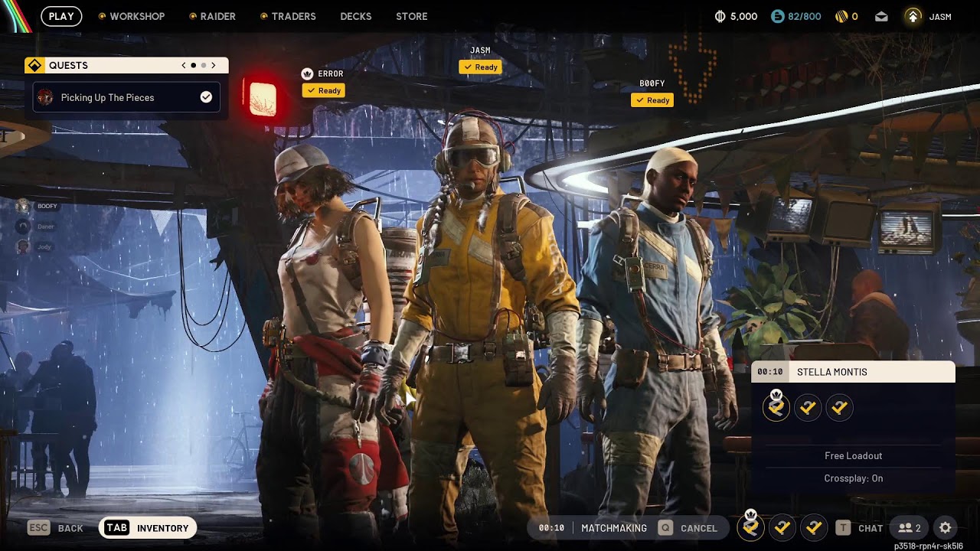Click the Ready status badge under B00FY
This screenshot has width=980, height=551.
(652, 100)
